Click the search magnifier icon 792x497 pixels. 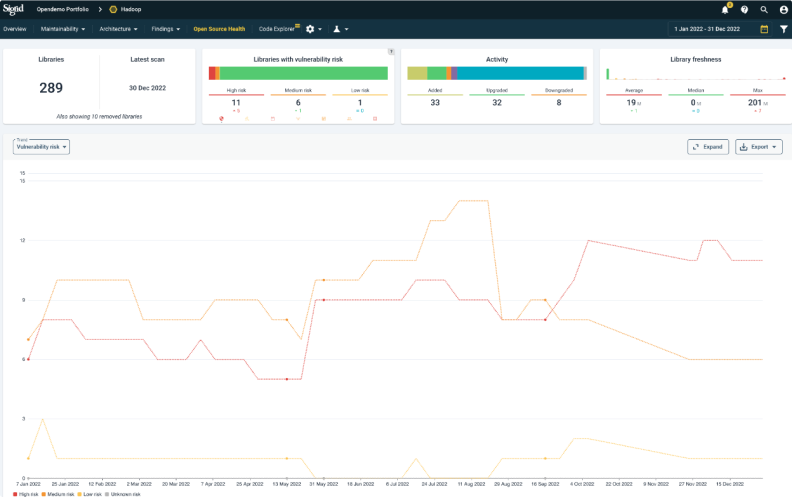(x=764, y=10)
